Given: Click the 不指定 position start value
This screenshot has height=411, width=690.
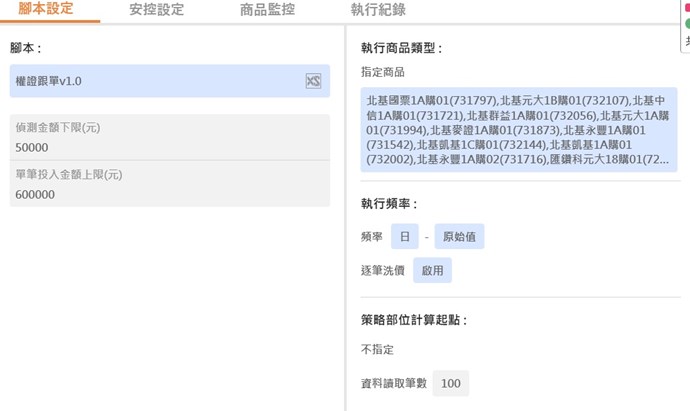Looking at the screenshot, I should pos(378,350).
